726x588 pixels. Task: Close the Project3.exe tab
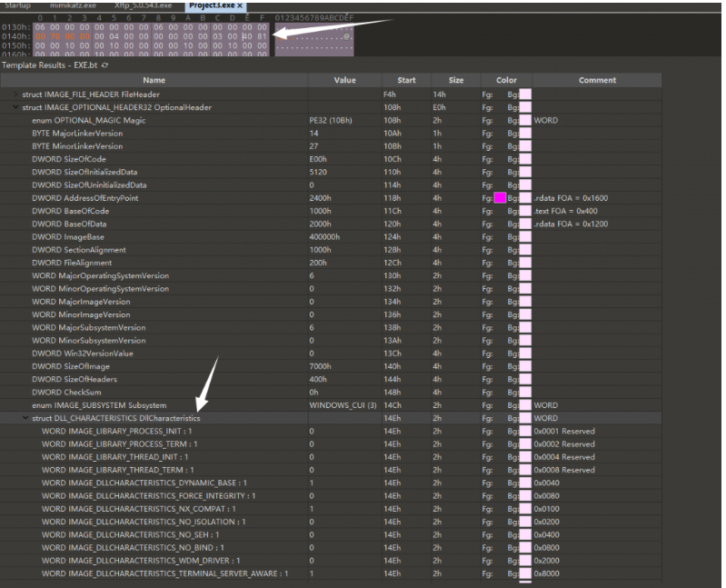240,5
